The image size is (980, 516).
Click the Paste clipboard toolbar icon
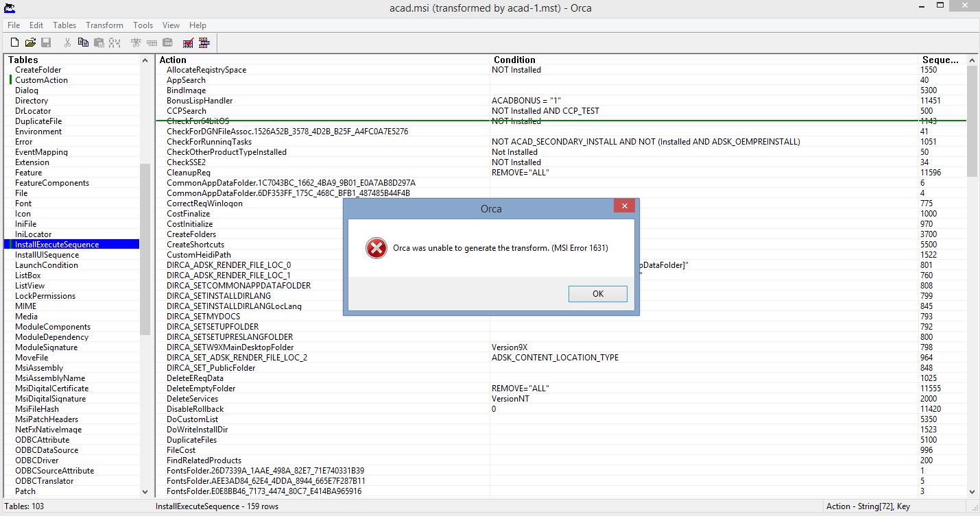coord(99,42)
